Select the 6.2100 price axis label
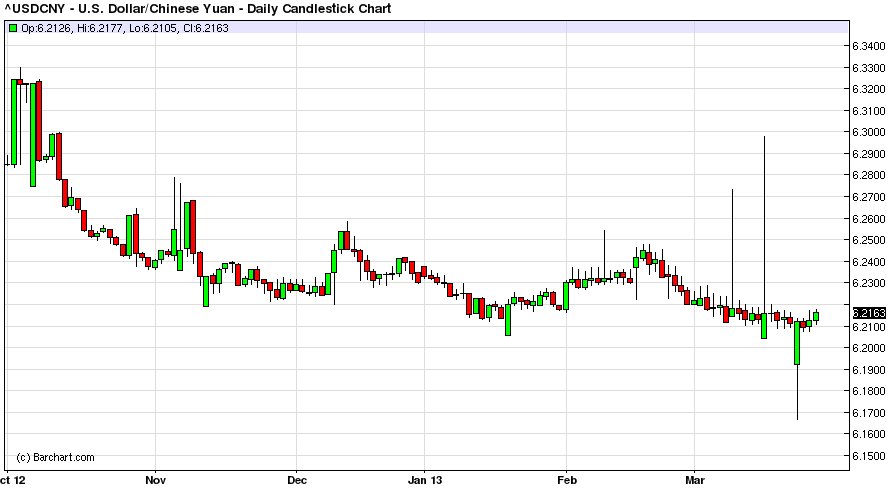The height and width of the screenshot is (489, 891). pyautogui.click(x=869, y=327)
